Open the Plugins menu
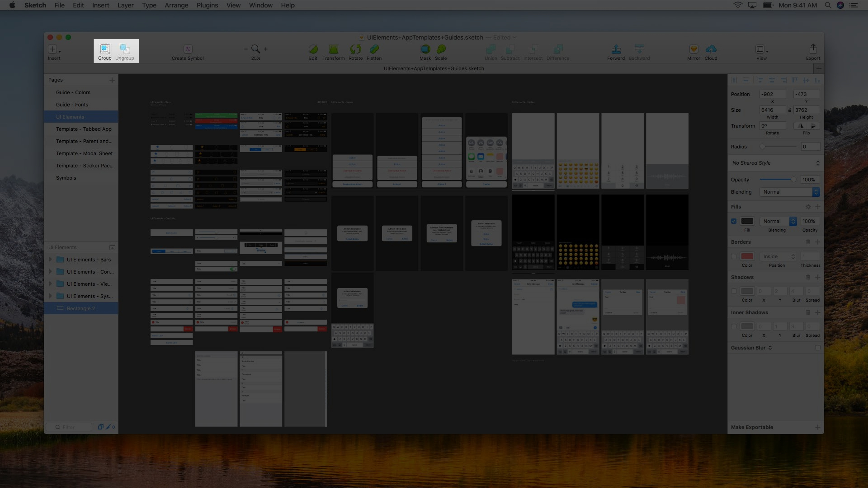868x488 pixels. [207, 5]
